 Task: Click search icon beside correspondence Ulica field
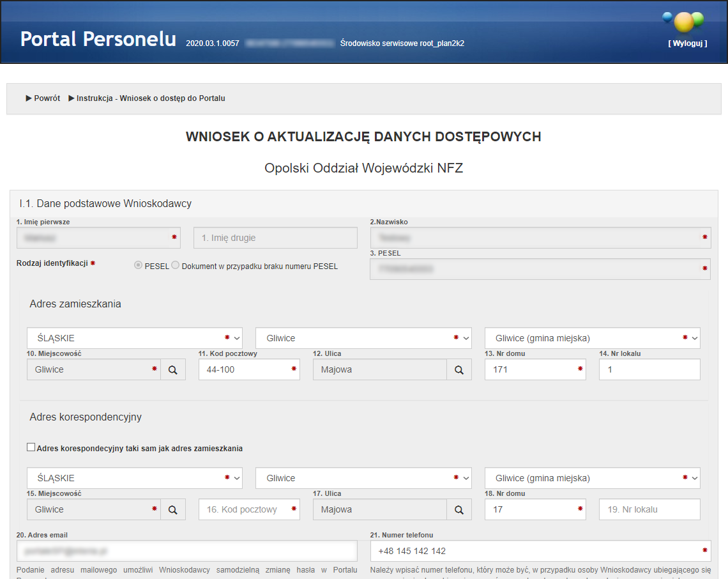click(459, 509)
